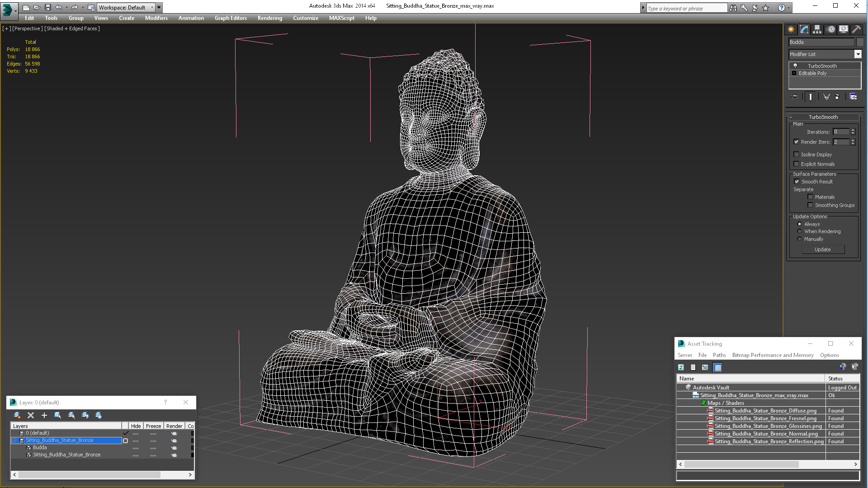Image resolution: width=868 pixels, height=488 pixels.
Task: Open the Modifiers menu
Action: click(x=156, y=18)
